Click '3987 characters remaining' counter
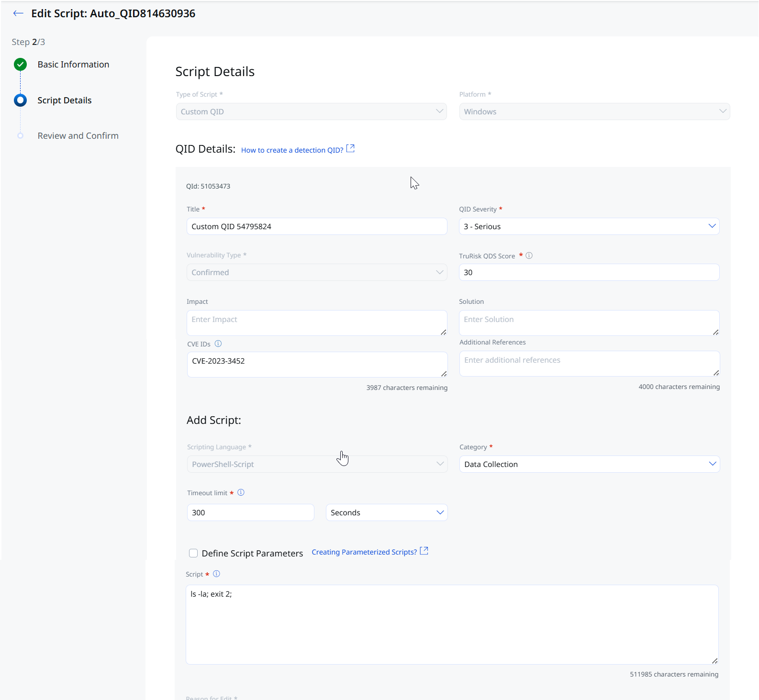Image resolution: width=759 pixels, height=700 pixels. [x=407, y=388]
